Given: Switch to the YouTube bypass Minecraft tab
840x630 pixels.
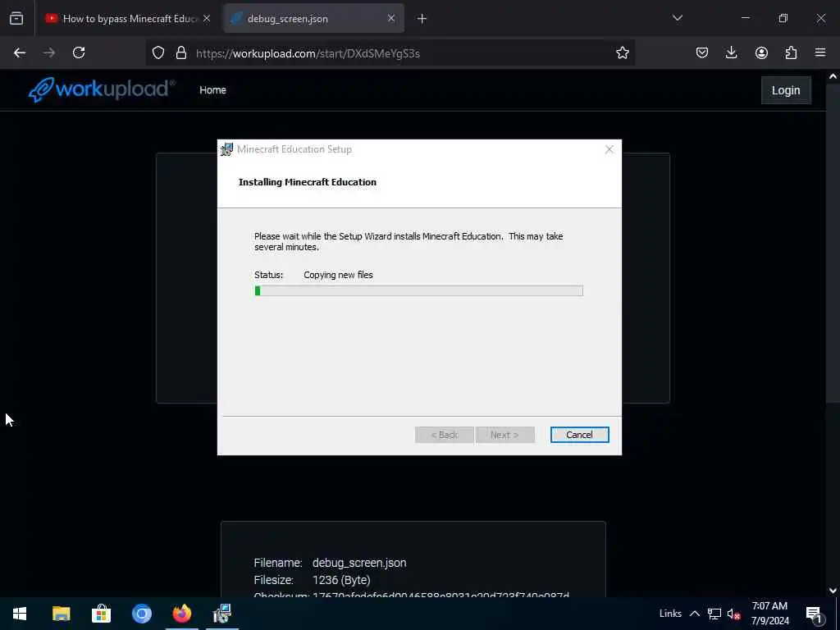Looking at the screenshot, I should [129, 19].
